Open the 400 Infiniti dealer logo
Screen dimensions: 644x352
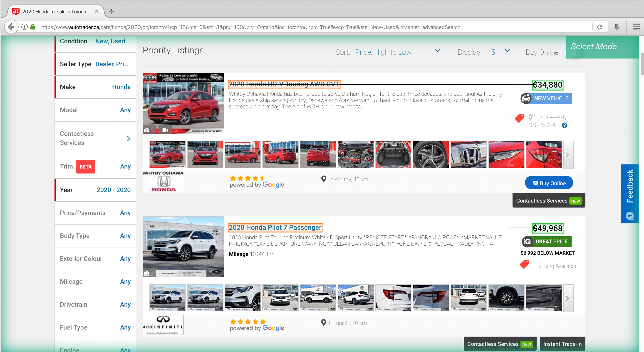tap(163, 325)
